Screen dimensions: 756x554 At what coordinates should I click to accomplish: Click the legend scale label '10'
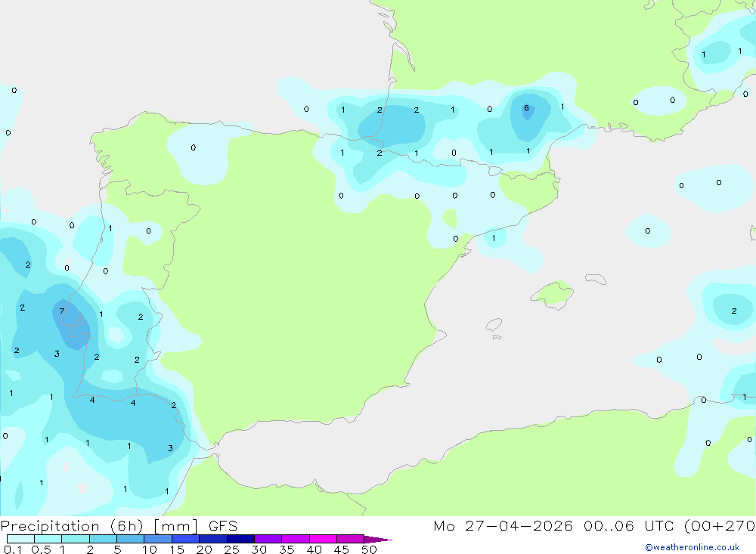pyautogui.click(x=150, y=549)
